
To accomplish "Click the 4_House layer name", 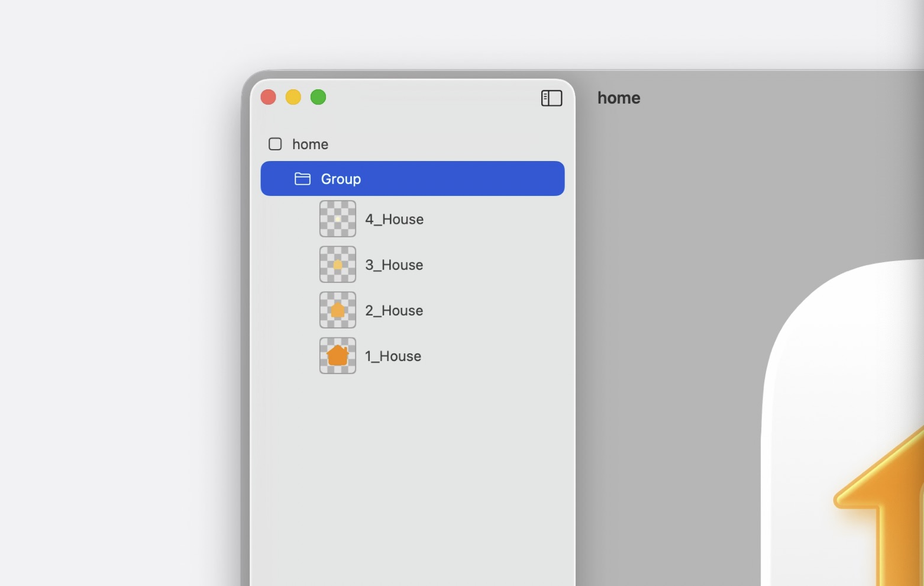I will 394,220.
